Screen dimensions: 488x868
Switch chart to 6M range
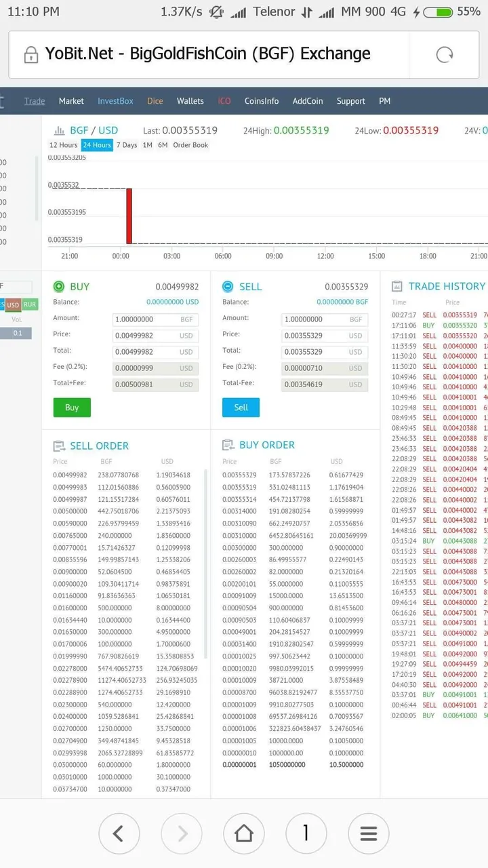click(163, 145)
